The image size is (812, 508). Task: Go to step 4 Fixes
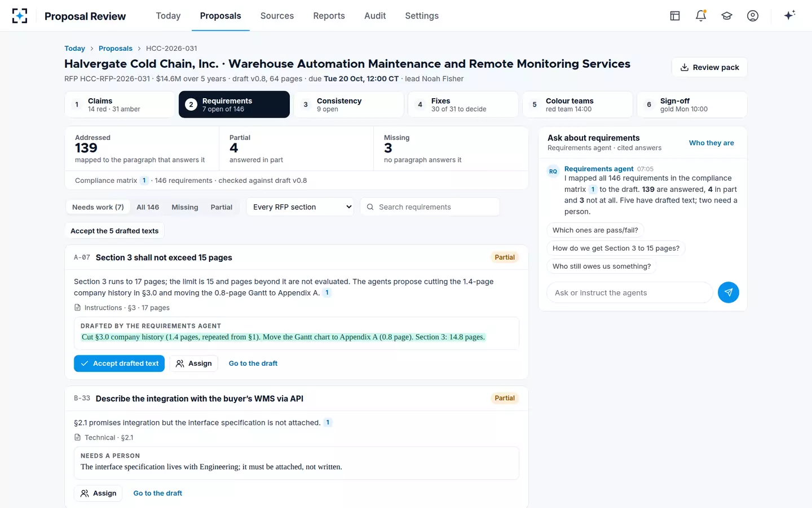click(463, 104)
